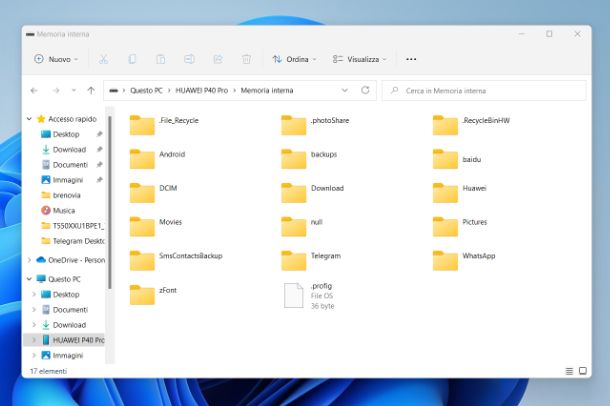610x406 pixels.
Task: Click the Copy icon in toolbar
Action: (x=132, y=59)
